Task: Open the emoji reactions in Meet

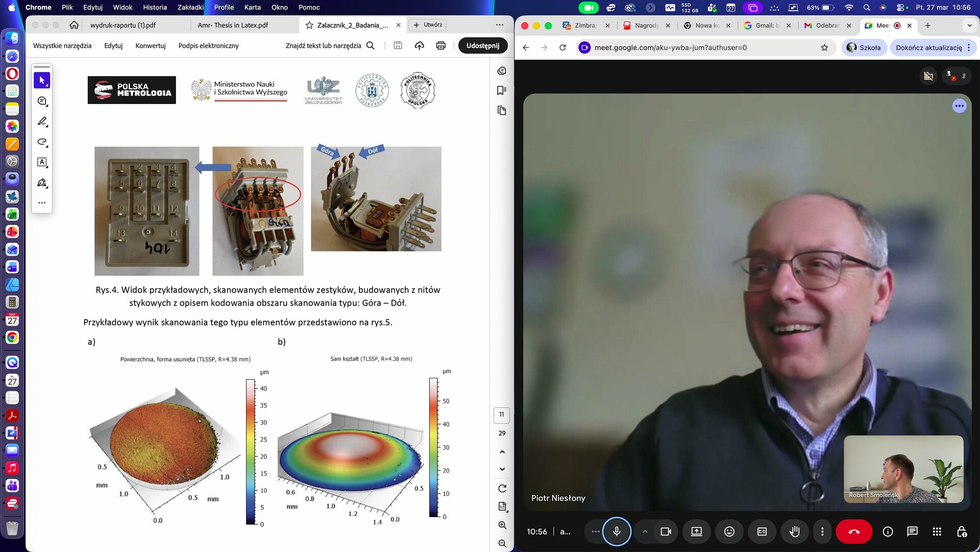Action: (729, 532)
